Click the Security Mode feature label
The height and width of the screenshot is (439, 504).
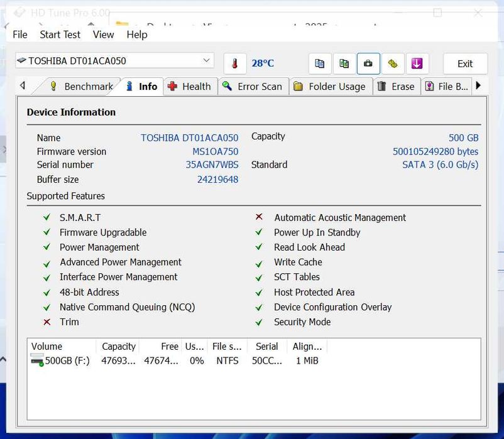(302, 322)
